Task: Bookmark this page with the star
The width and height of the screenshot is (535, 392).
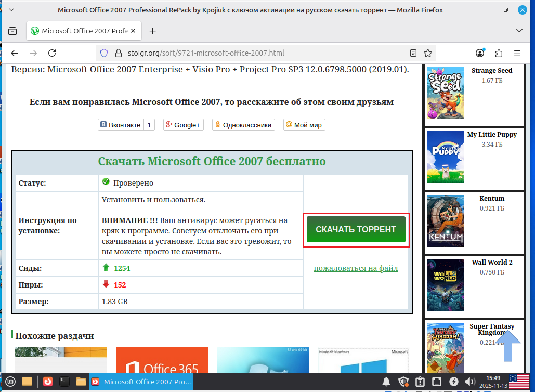Action: click(428, 53)
